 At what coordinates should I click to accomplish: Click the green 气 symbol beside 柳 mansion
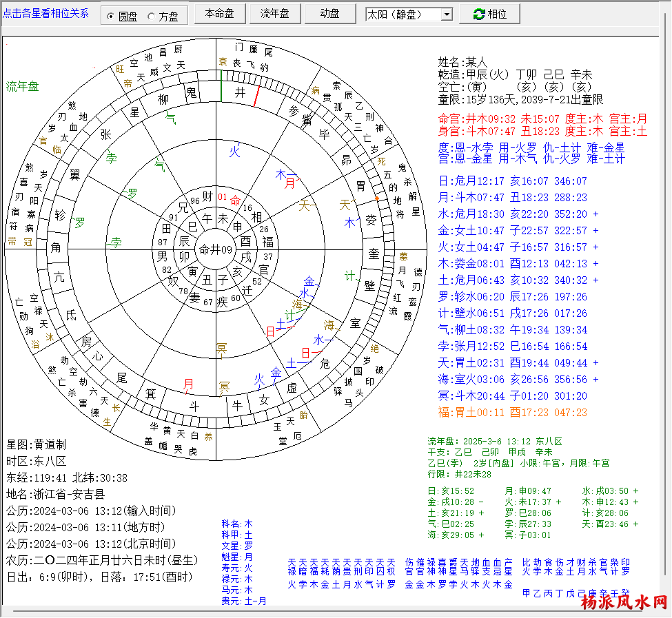point(170,118)
